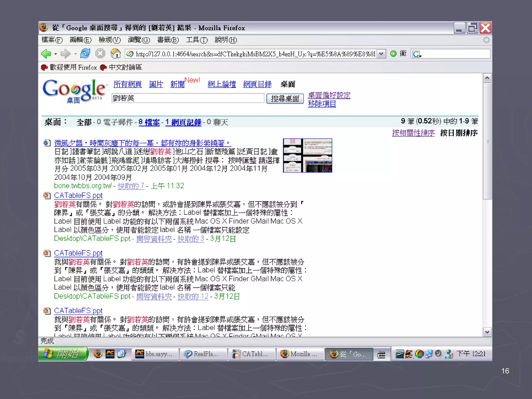This screenshot has height=399, width=532.
Task: Sort results via 按相關性排序 link
Action: click(413, 133)
